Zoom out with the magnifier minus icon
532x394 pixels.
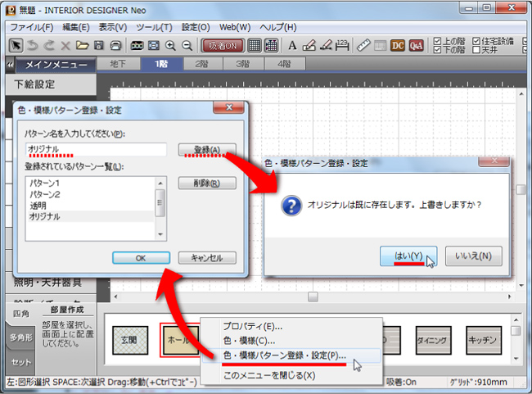[187, 45]
